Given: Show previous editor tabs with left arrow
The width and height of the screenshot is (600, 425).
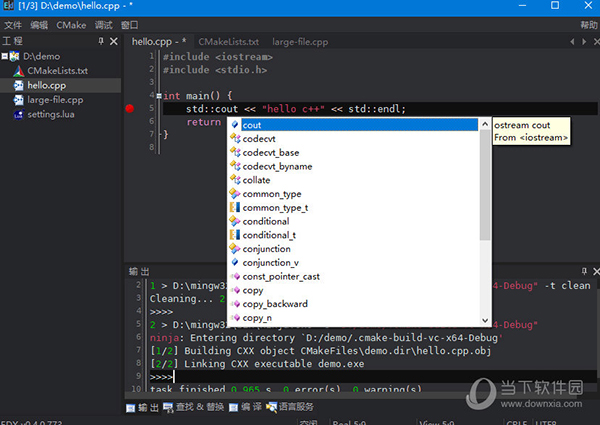Looking at the screenshot, I should [x=572, y=41].
